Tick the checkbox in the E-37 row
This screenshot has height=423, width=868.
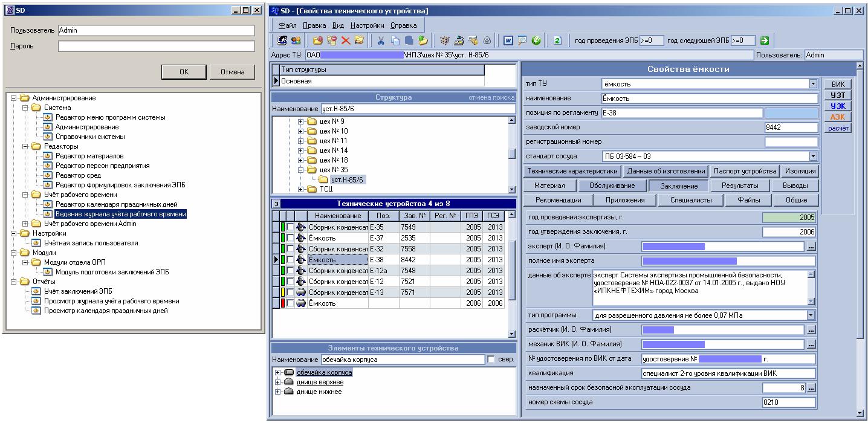(290, 237)
